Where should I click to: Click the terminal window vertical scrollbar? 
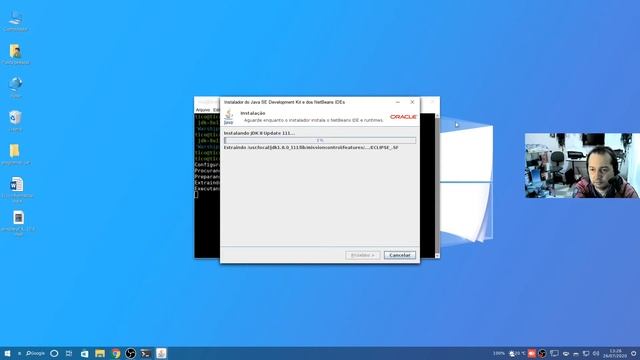pyautogui.click(x=437, y=186)
